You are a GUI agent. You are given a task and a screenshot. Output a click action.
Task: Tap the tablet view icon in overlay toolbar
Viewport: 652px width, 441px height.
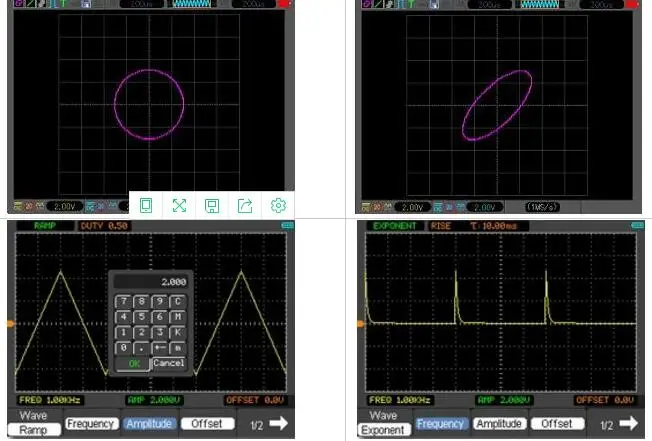(146, 205)
